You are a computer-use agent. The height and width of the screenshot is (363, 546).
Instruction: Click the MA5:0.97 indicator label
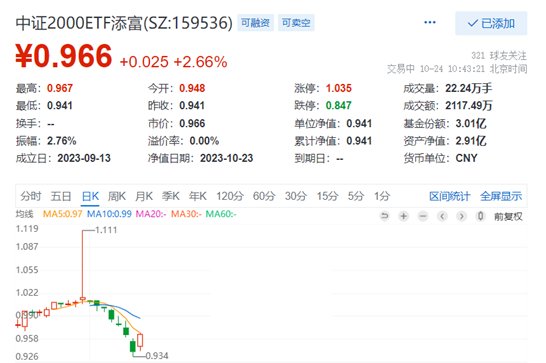62,214
